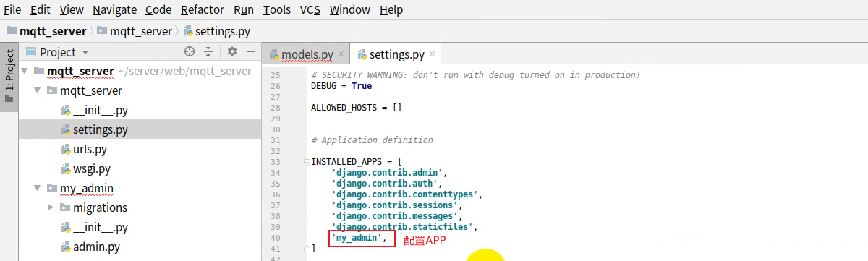Viewport: 868px width, 261px height.
Task: Select urls.py in project tree
Action: pyautogui.click(x=90, y=150)
